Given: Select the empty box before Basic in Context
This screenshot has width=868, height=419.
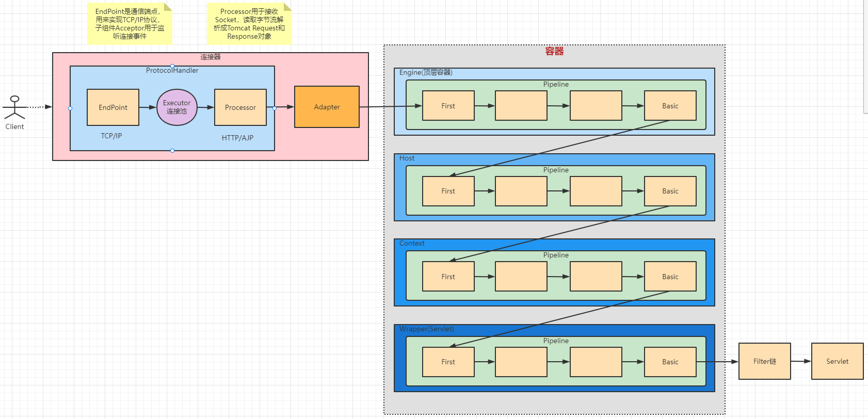Looking at the screenshot, I should click(596, 277).
